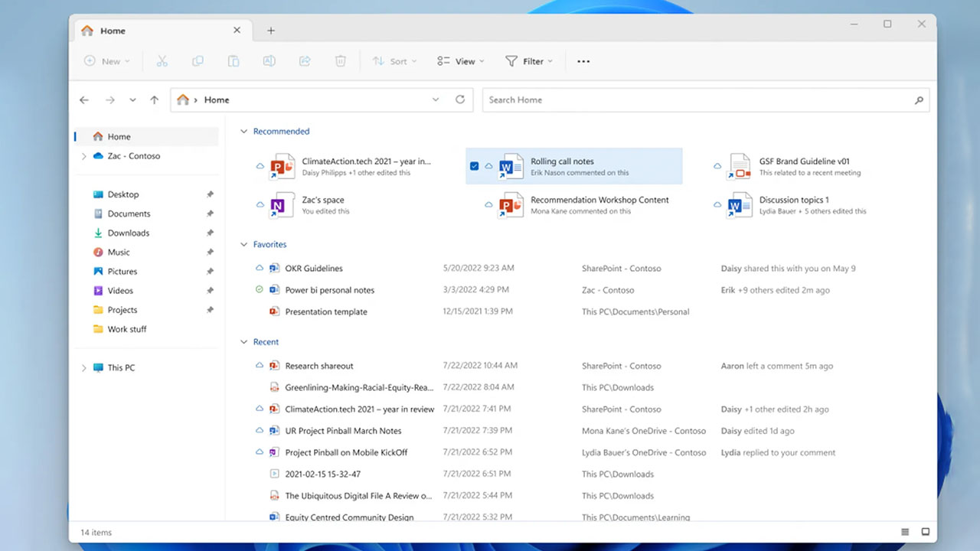Click into the Search Home field
The width and height of the screenshot is (980, 551).
[705, 100]
